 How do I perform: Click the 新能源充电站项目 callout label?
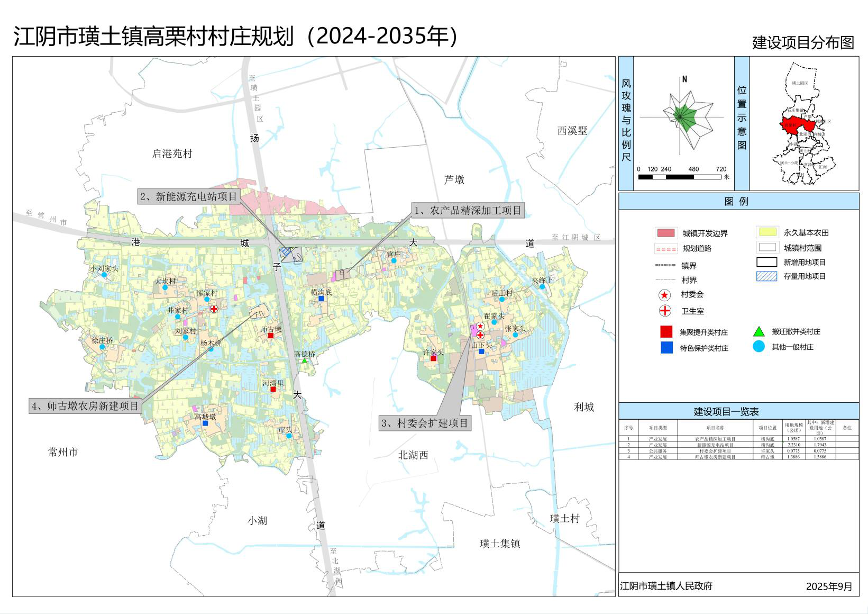click(x=189, y=197)
